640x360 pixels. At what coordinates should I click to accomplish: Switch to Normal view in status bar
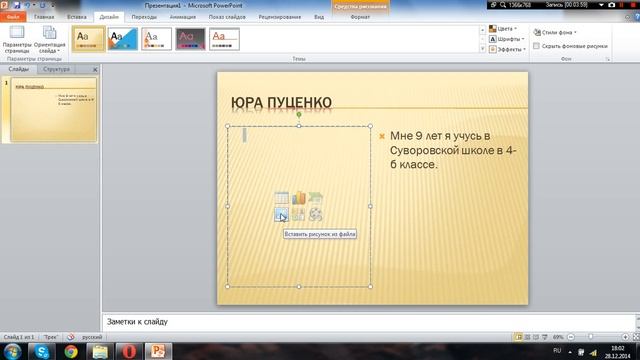(x=518, y=337)
